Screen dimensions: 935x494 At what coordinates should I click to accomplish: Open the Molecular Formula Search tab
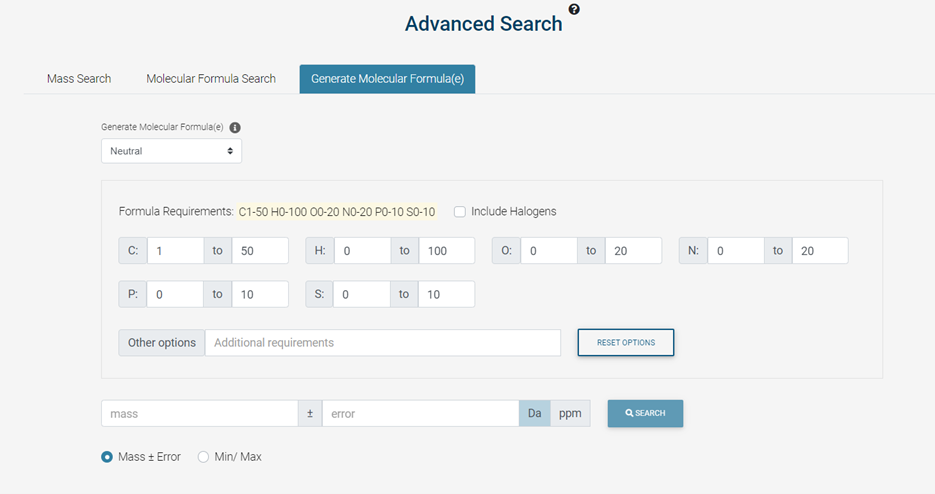pos(211,79)
